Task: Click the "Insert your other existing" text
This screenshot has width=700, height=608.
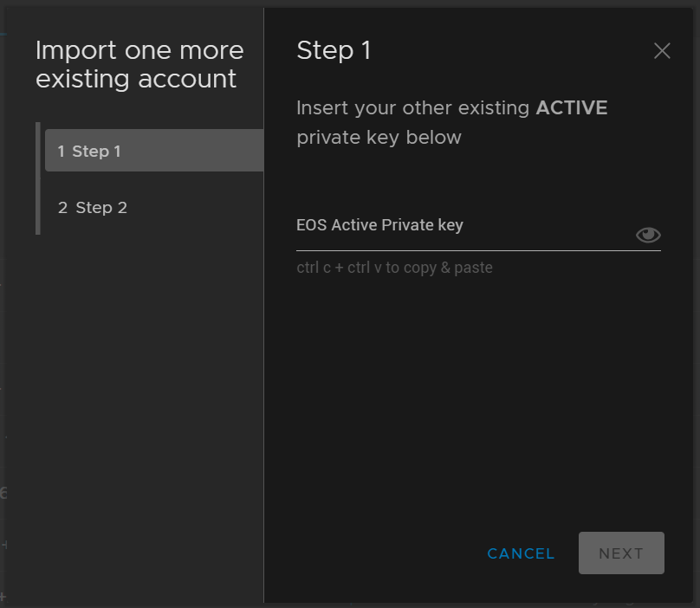Action: click(413, 108)
